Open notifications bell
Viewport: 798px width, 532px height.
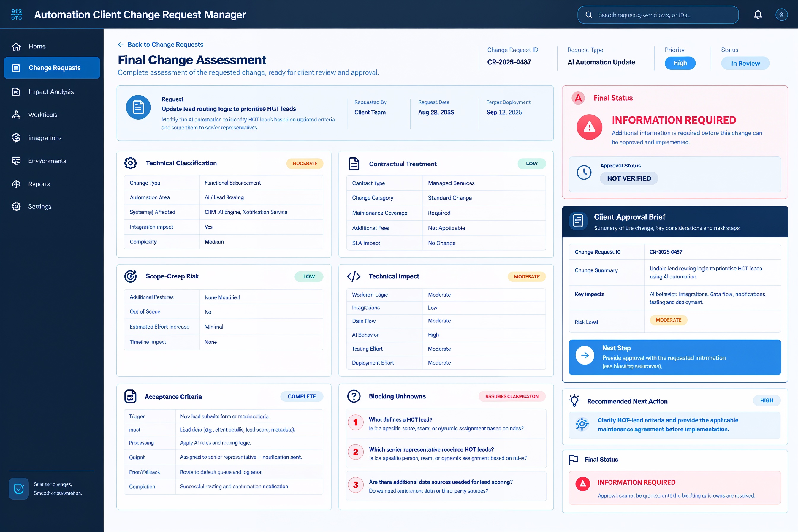(x=758, y=15)
